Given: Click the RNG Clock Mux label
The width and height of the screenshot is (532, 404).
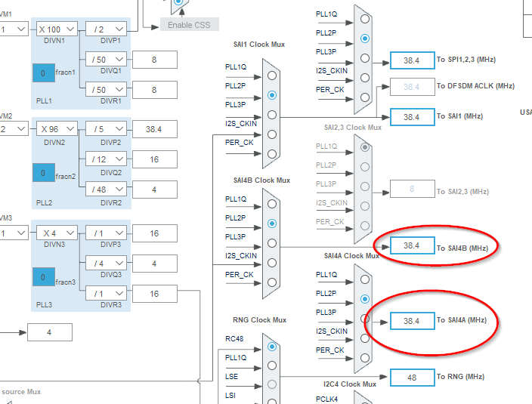Looking at the screenshot, I should click(259, 320).
